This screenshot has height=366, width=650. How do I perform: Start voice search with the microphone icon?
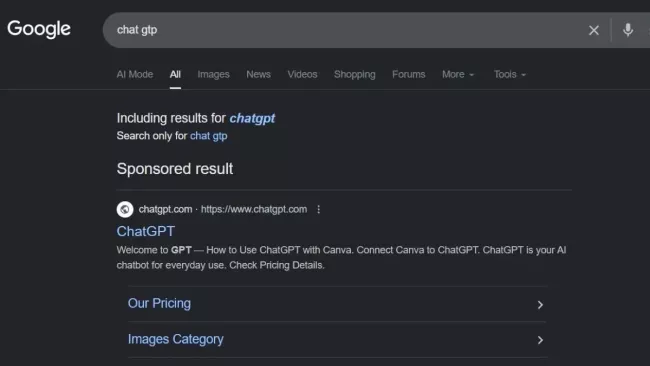pyautogui.click(x=628, y=30)
